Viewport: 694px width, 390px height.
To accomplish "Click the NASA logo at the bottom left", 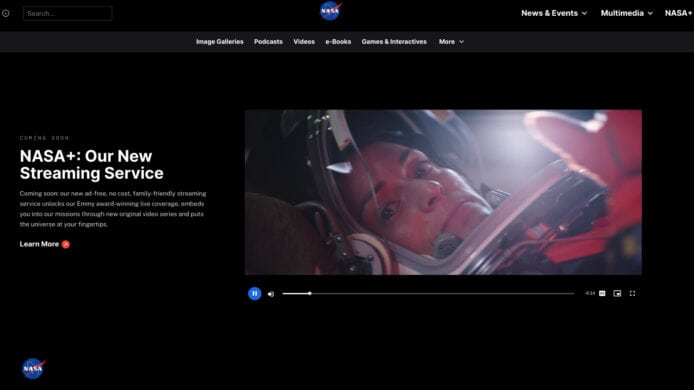I will click(34, 368).
